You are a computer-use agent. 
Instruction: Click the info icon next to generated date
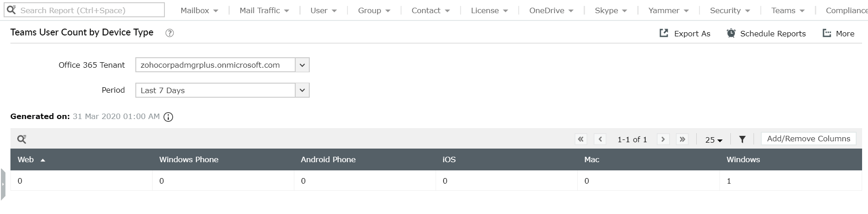point(168,117)
